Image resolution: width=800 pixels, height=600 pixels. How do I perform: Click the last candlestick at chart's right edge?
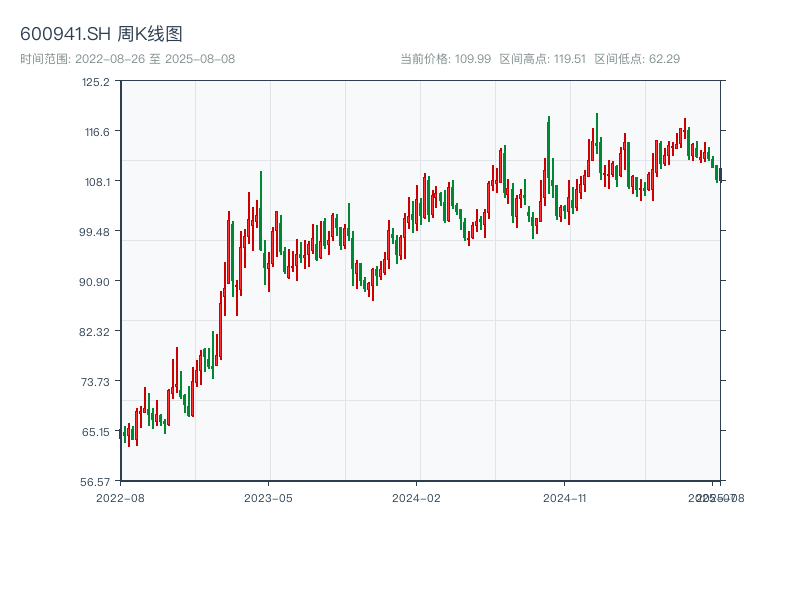click(x=720, y=175)
